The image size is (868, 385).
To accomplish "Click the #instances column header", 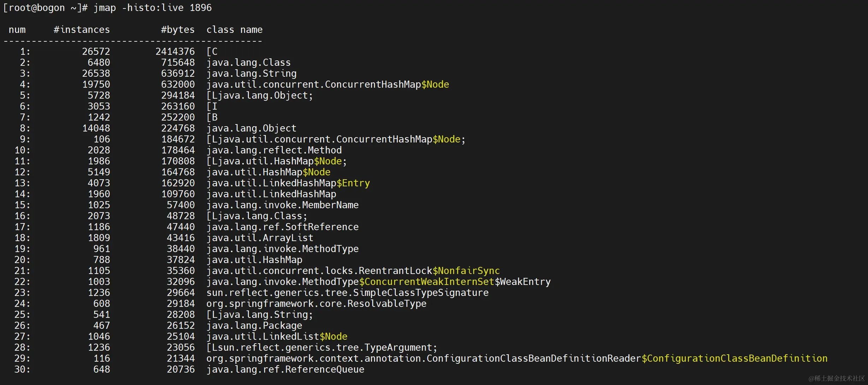I will [82, 30].
